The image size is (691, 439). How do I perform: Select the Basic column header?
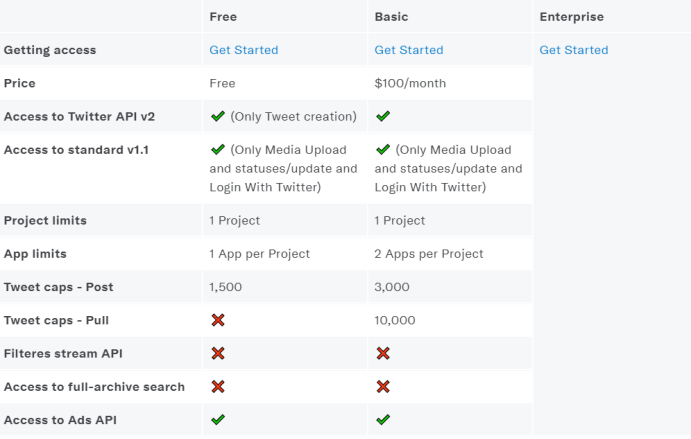[x=391, y=17]
